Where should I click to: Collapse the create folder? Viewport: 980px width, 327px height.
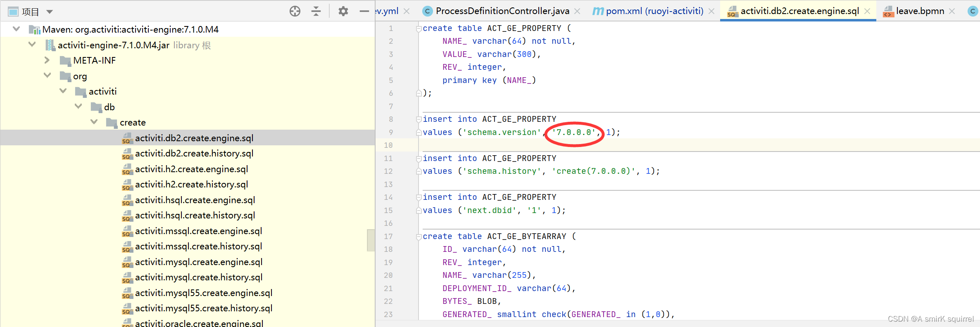coord(94,122)
